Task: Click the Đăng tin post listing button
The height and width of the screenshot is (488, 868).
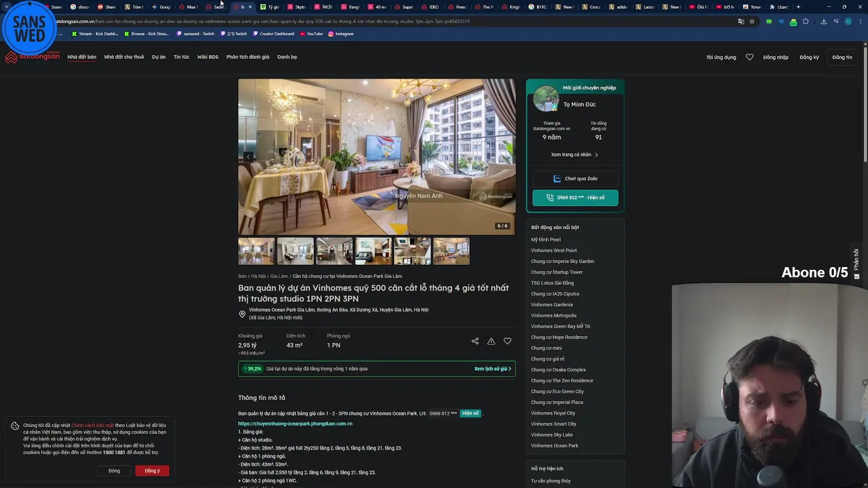Action: tap(842, 57)
